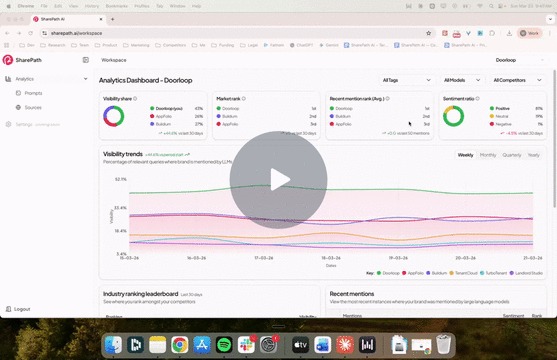Open Notes from the dock
Screen dimensions: 557x360
[157, 345]
